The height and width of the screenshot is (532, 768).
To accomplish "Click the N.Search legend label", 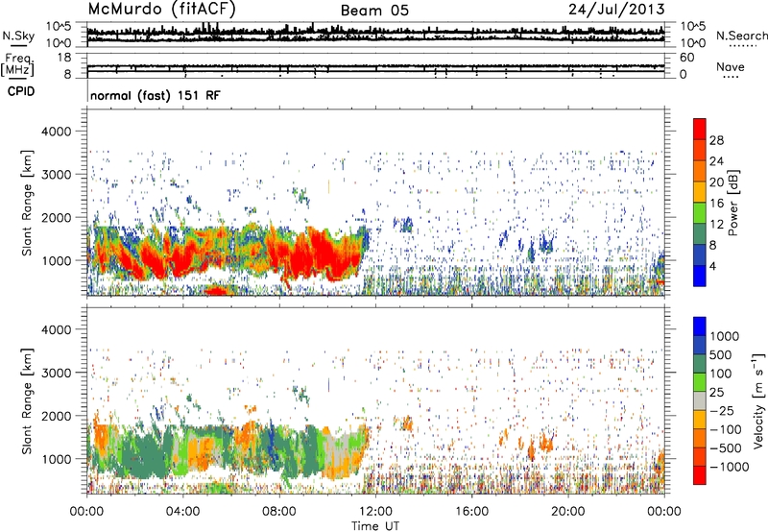I will tap(742, 36).
